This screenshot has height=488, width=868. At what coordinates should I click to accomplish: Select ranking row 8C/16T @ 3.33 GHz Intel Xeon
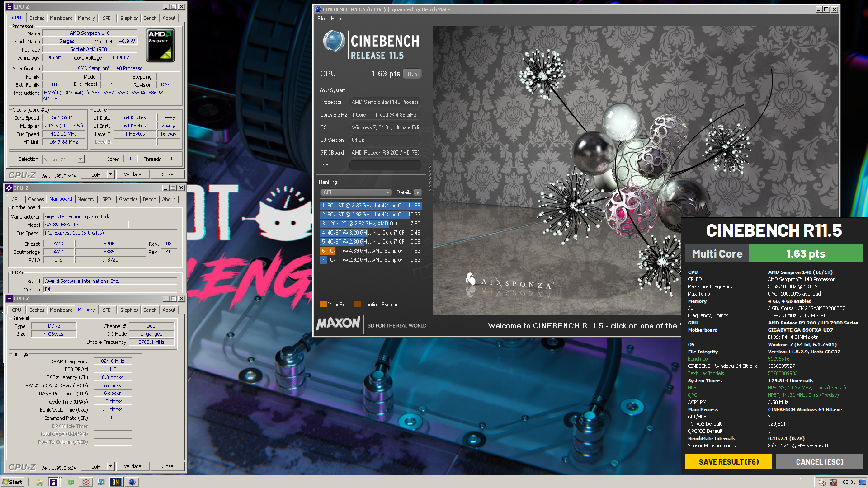[371, 206]
